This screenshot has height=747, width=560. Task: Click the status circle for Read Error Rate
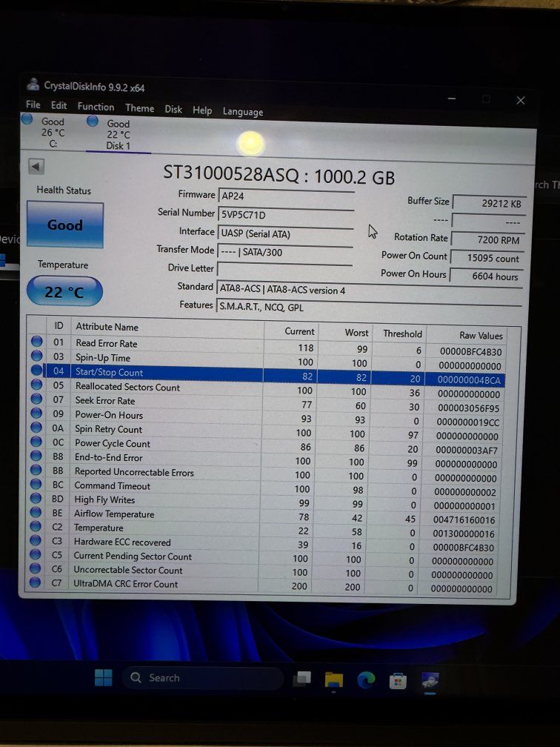[37, 341]
